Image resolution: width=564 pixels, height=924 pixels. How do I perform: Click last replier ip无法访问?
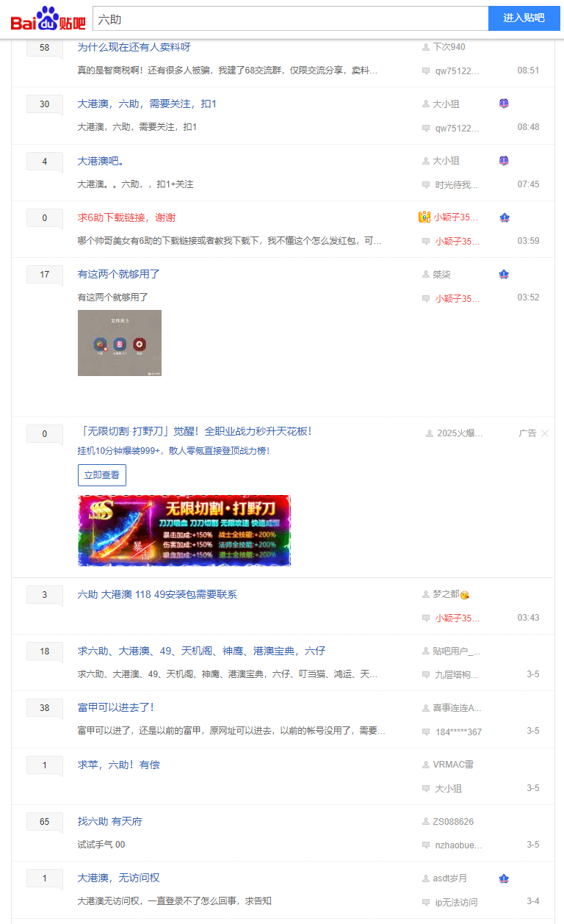click(456, 902)
